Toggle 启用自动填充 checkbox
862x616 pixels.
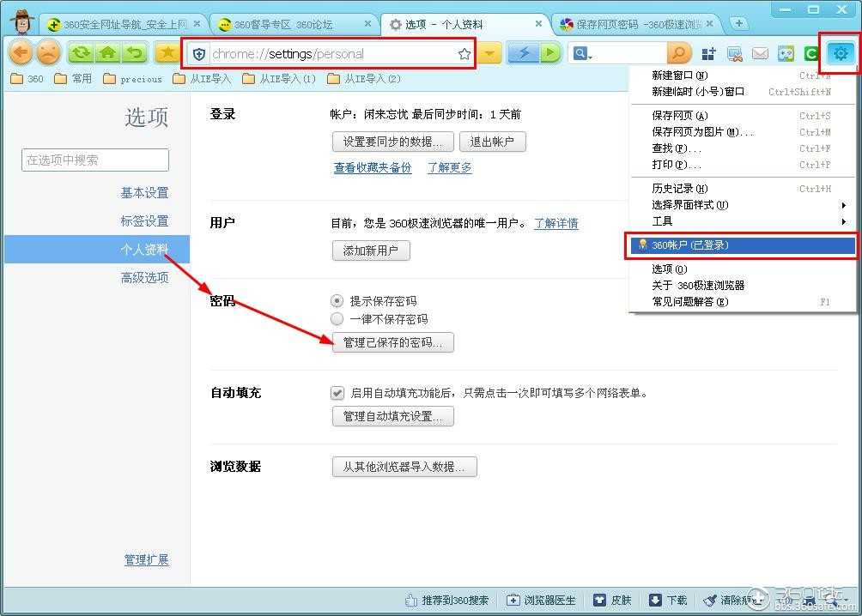(337, 393)
